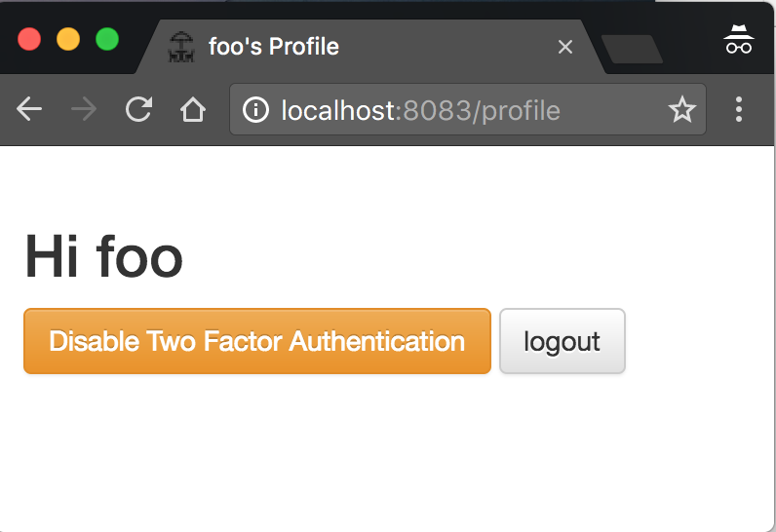
Task: Click the forward navigation arrow
Action: tap(84, 110)
